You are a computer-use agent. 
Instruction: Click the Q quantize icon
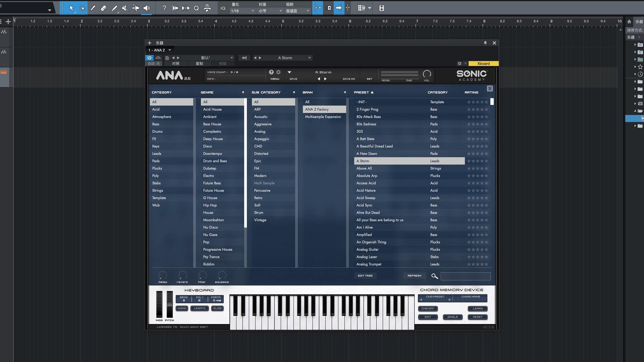pos(196,8)
